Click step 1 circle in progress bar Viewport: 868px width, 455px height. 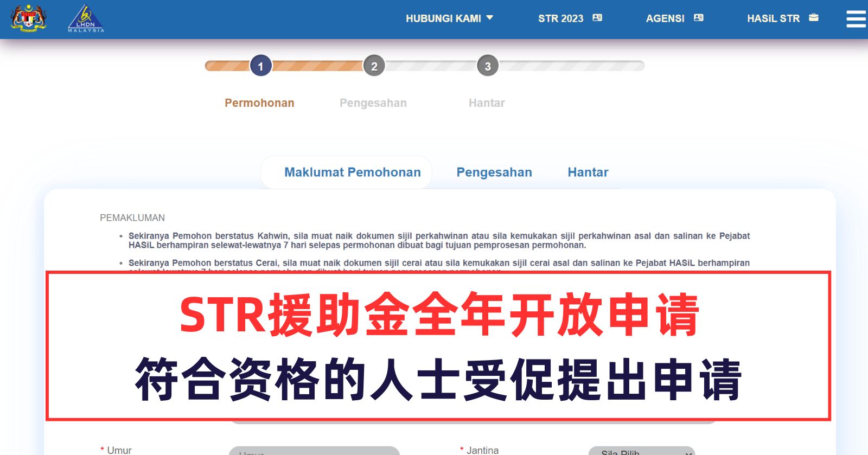tap(261, 66)
